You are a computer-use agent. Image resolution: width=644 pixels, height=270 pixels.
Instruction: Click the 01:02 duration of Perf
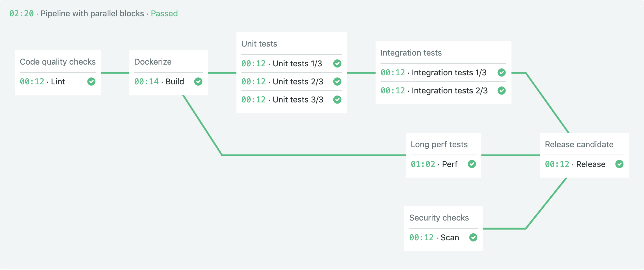coord(423,164)
